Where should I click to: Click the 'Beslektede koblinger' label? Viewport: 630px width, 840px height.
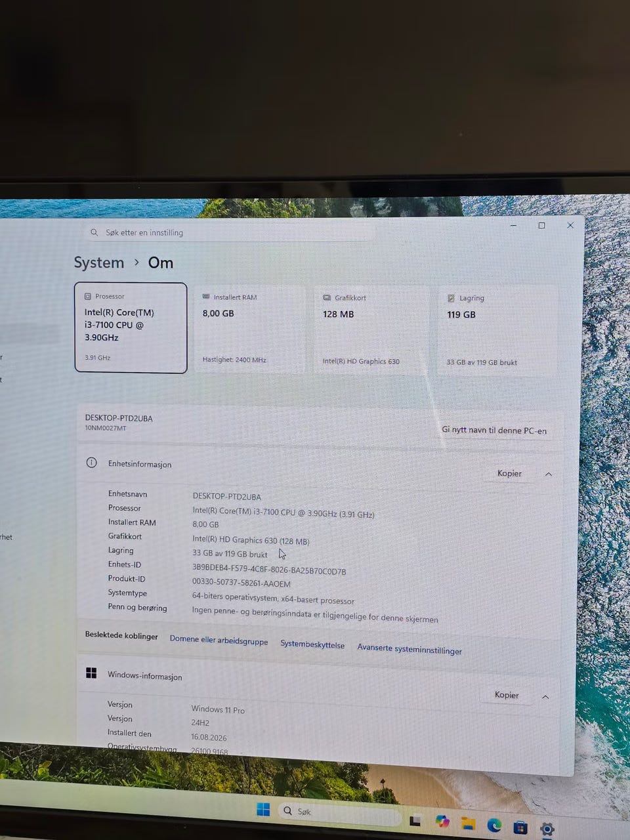tap(121, 635)
